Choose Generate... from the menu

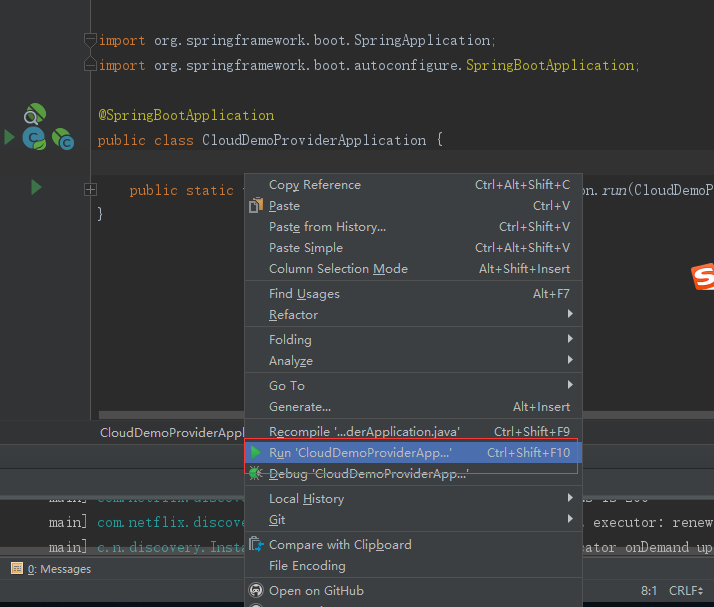[x=413, y=406]
